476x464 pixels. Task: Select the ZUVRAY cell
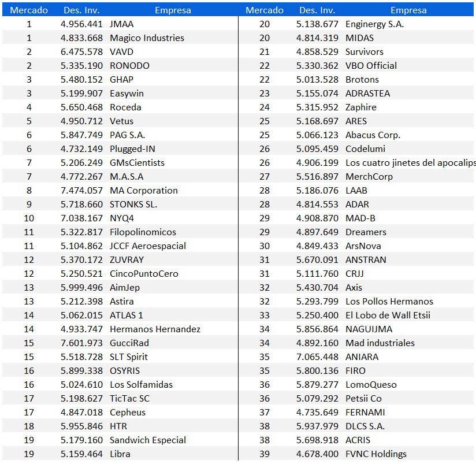click(127, 260)
